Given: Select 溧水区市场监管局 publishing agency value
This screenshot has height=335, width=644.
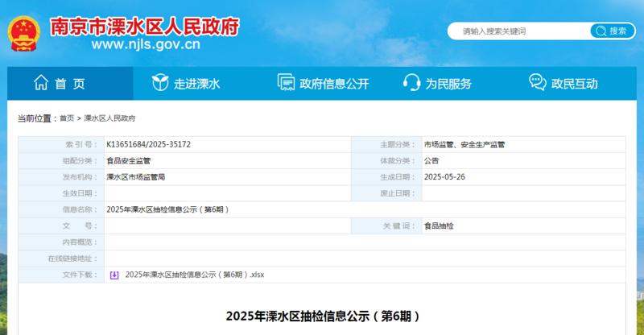Looking at the screenshot, I should tap(135, 176).
